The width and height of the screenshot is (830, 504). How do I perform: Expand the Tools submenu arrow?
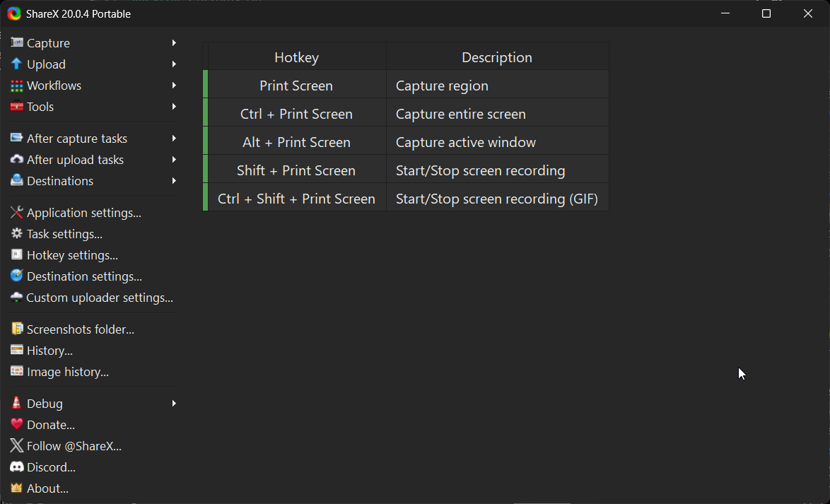(x=174, y=107)
